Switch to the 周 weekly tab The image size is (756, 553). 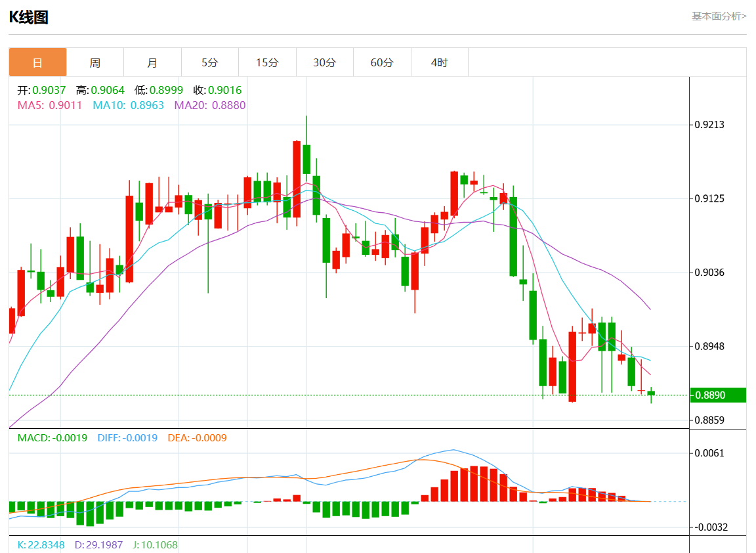(95, 62)
